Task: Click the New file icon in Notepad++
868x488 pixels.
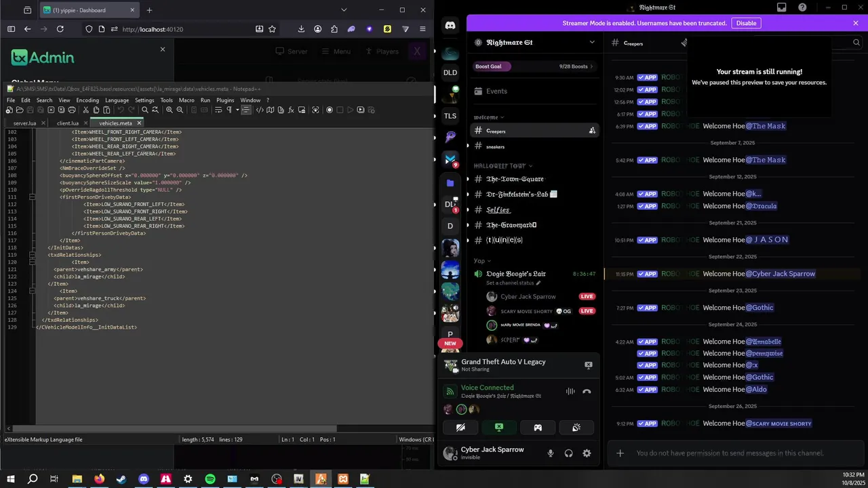Action: pos(9,110)
